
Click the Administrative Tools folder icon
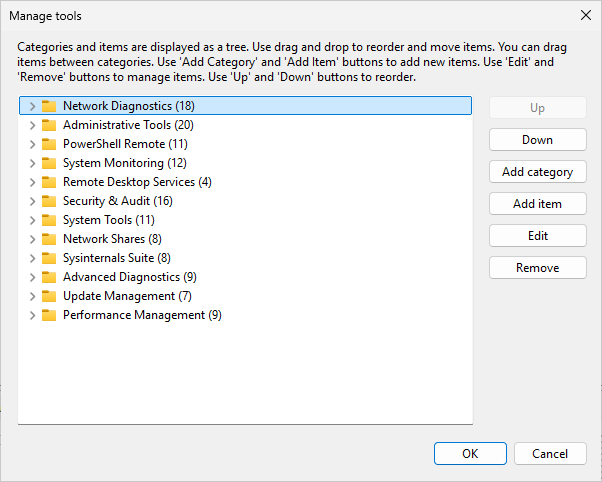pyautogui.click(x=48, y=125)
